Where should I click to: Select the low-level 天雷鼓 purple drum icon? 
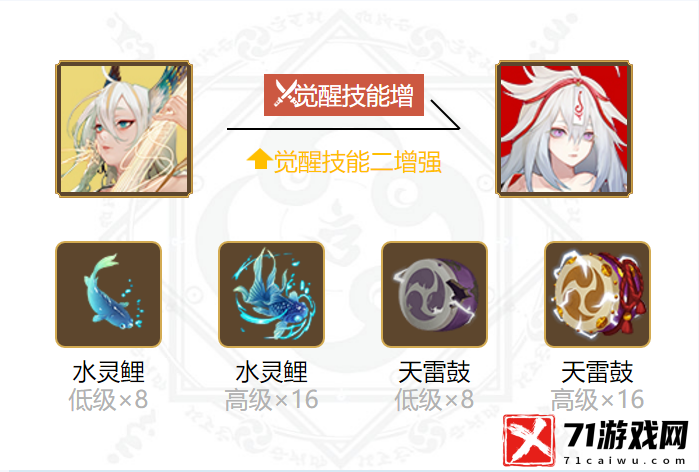[x=435, y=294]
